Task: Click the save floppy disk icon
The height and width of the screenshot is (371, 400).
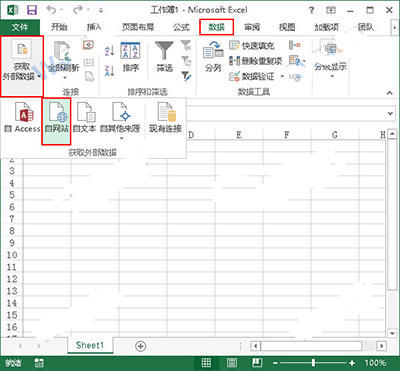Action: click(x=32, y=10)
